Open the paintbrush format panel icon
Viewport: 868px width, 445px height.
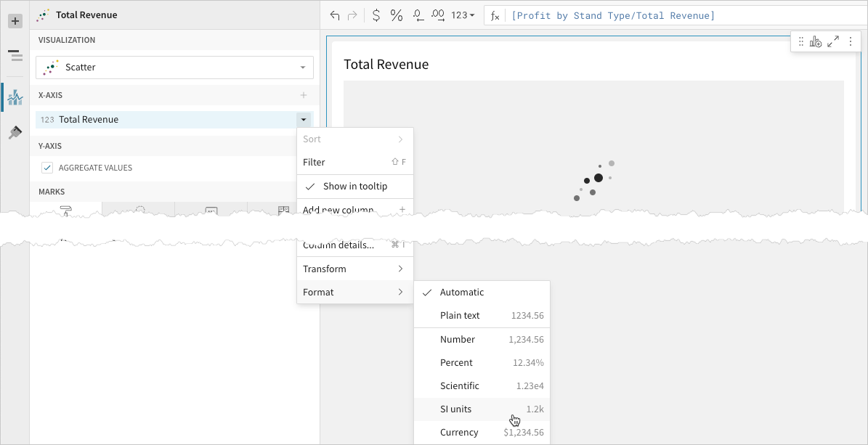(x=15, y=133)
